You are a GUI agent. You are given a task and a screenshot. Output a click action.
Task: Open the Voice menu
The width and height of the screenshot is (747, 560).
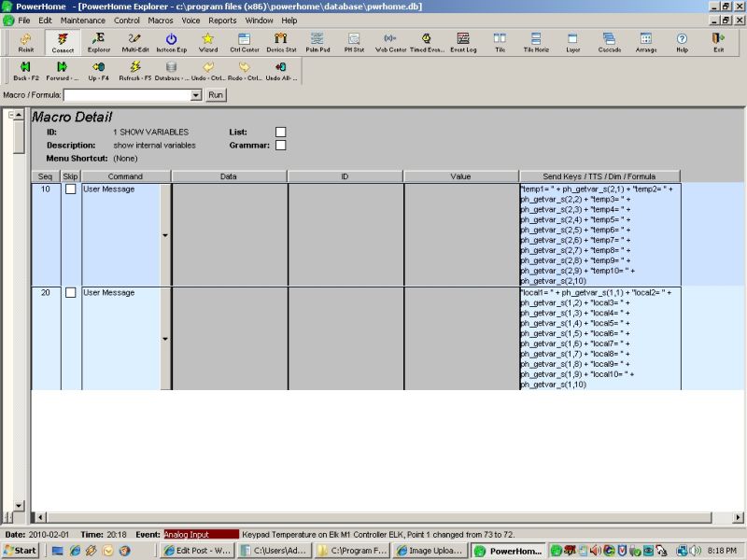pos(190,21)
